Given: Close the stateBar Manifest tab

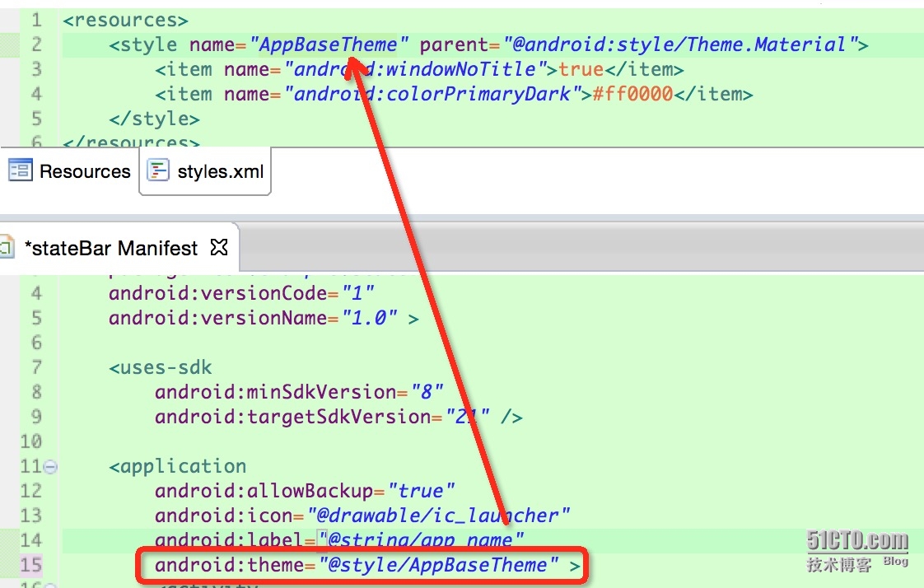Looking at the screenshot, I should click(218, 247).
